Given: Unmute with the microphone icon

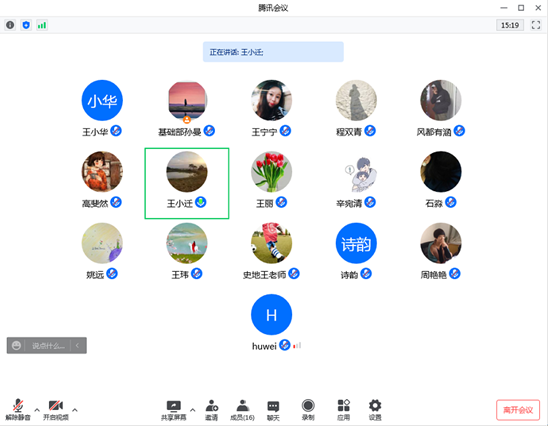Looking at the screenshot, I should (x=18, y=406).
